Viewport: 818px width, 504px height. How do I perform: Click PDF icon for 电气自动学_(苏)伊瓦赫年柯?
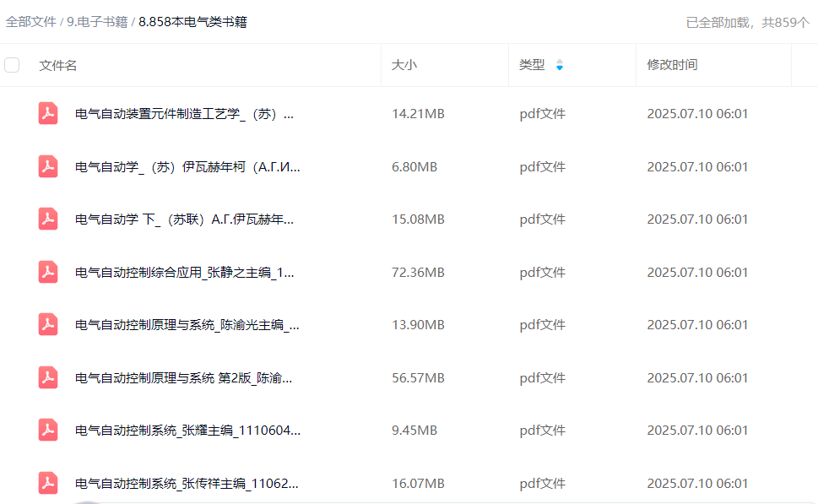coord(48,167)
